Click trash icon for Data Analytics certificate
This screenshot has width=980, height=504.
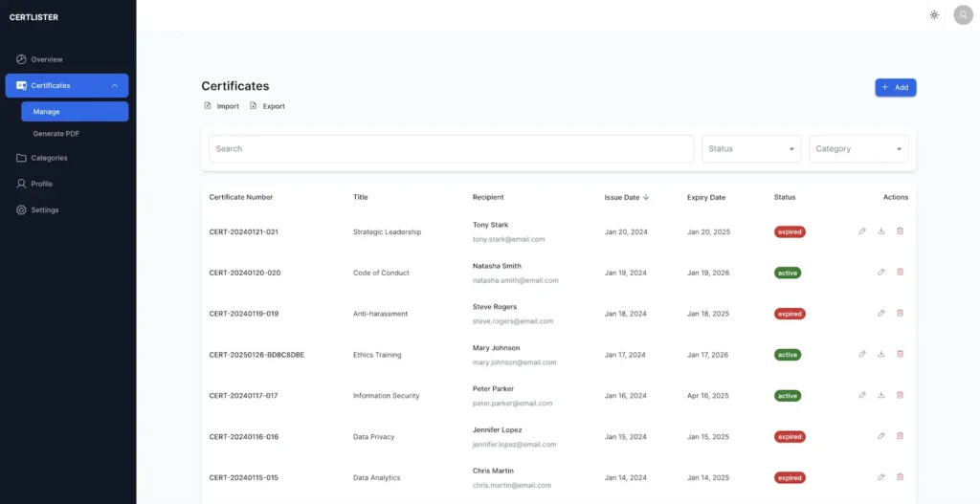(900, 477)
